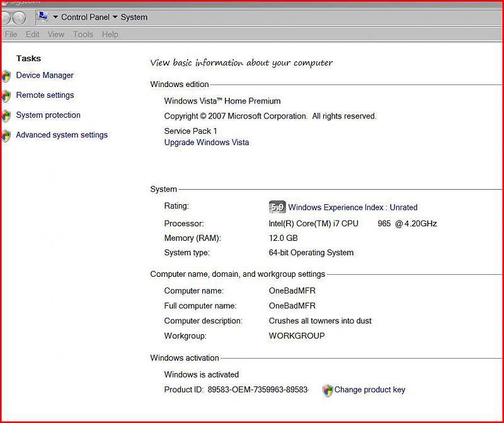Open Remote settings link
This screenshot has height=423, width=504.
click(45, 95)
